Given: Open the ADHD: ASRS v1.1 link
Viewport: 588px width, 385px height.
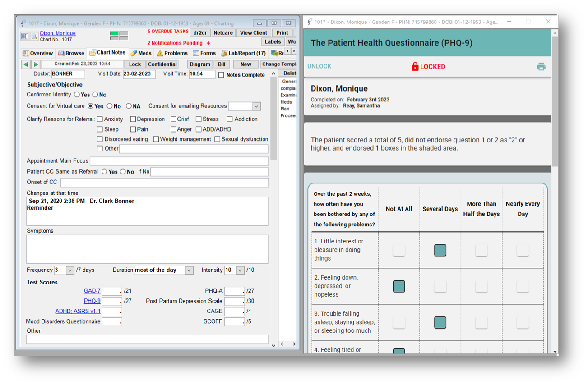Looking at the screenshot, I should [x=78, y=312].
